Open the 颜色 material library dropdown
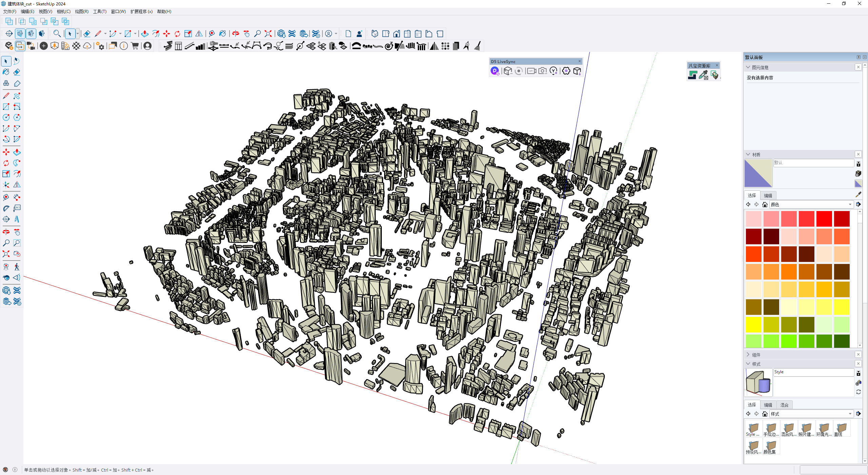868x475 pixels. (850, 205)
